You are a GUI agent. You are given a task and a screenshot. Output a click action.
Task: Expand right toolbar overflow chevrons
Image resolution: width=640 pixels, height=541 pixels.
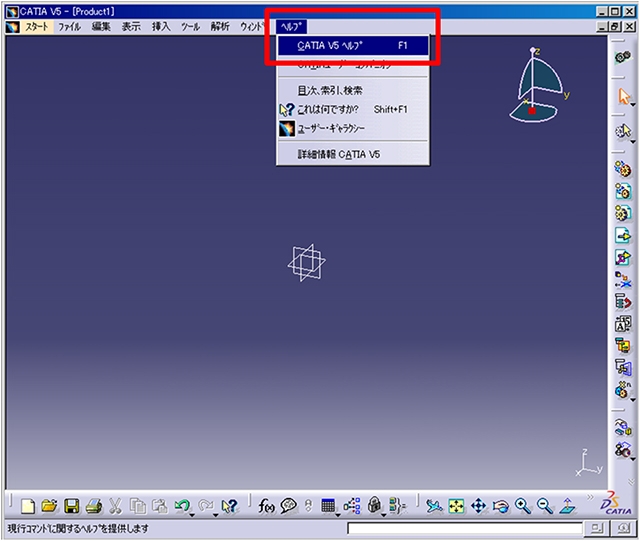coord(631,482)
